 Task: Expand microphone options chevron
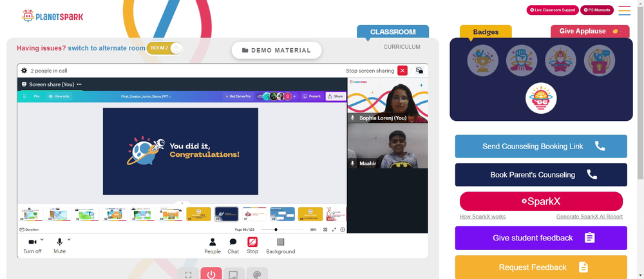tap(69, 239)
